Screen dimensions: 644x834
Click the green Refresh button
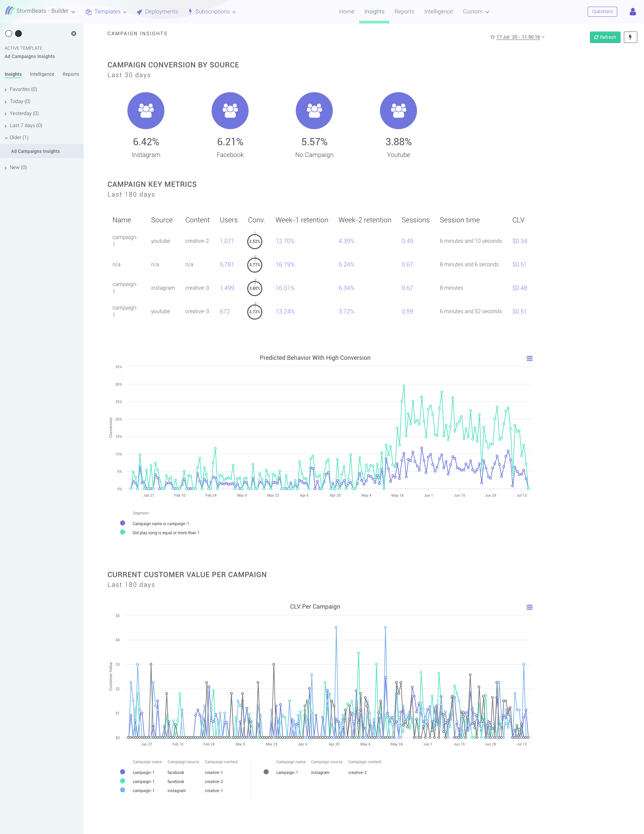(605, 37)
